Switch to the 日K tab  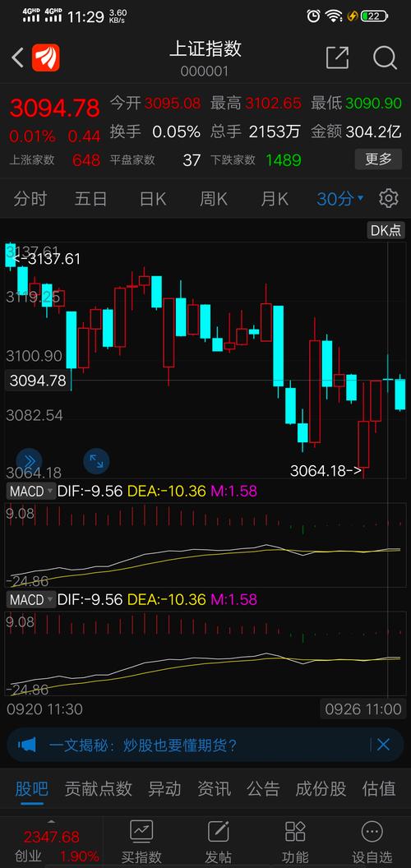153,198
